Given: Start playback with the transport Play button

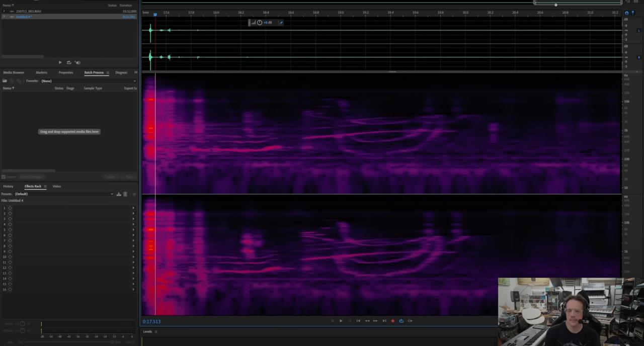Looking at the screenshot, I should click(x=341, y=321).
